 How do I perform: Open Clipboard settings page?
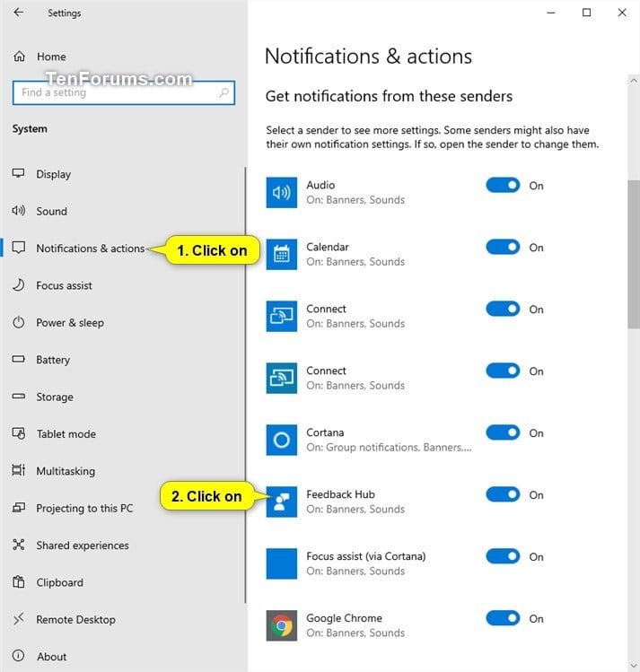(x=60, y=582)
